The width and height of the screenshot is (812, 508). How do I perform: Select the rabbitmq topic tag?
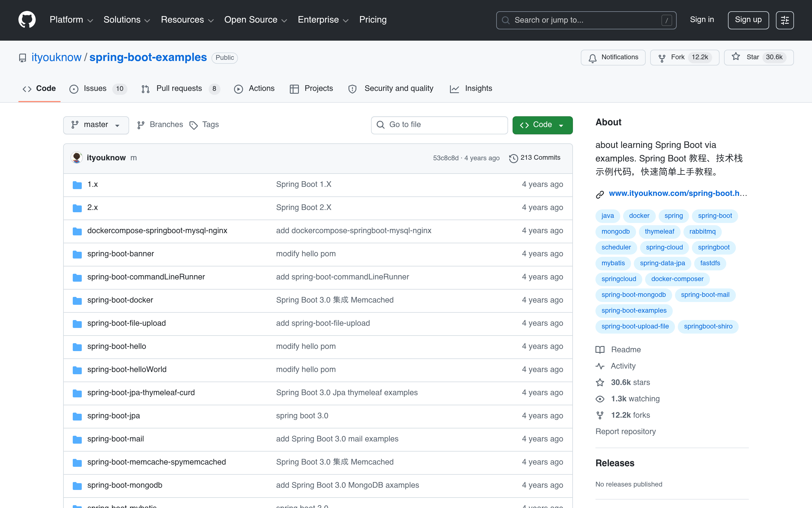702,231
